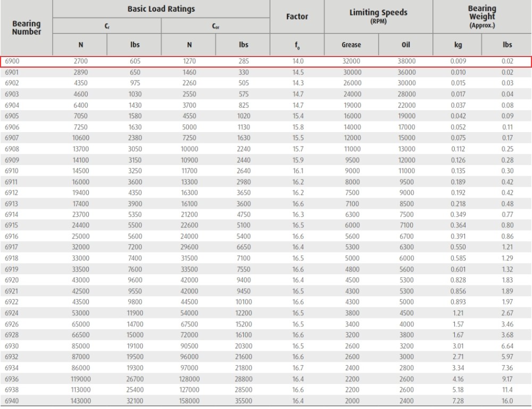This screenshot has width=532, height=409.
Task: Select the Oil subheader cell
Action: click(406, 45)
